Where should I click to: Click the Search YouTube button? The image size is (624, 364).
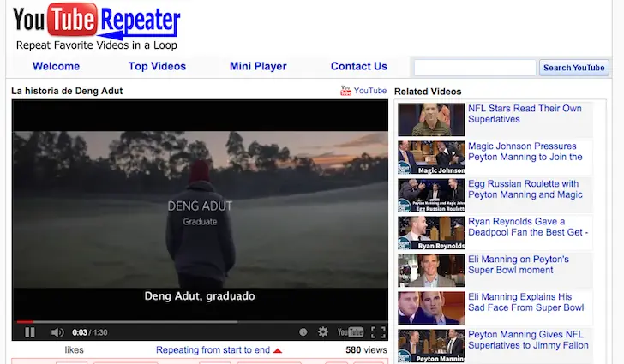(574, 68)
